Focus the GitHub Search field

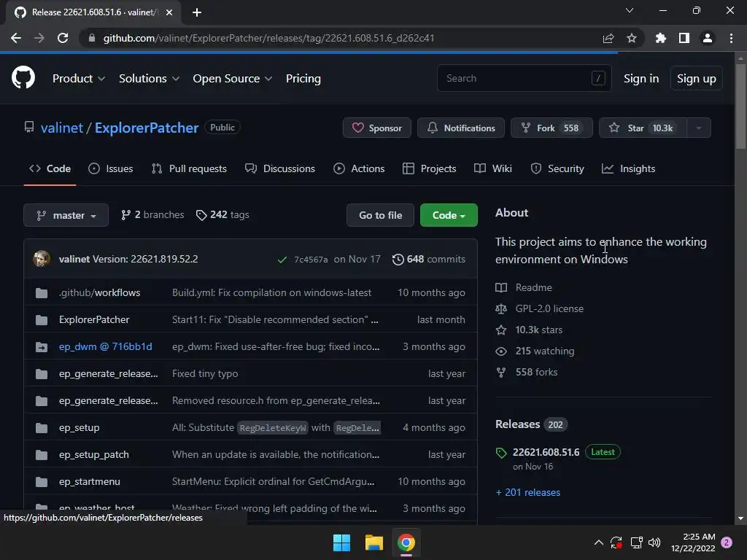(x=524, y=78)
